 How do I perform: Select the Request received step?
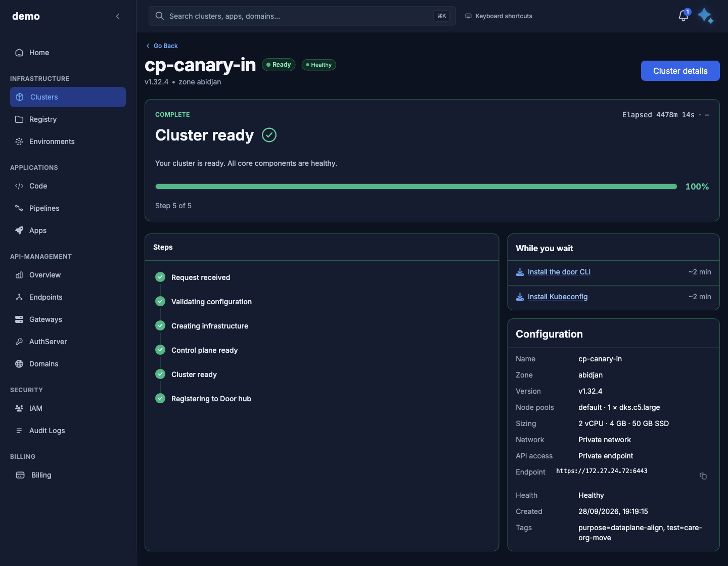(201, 277)
